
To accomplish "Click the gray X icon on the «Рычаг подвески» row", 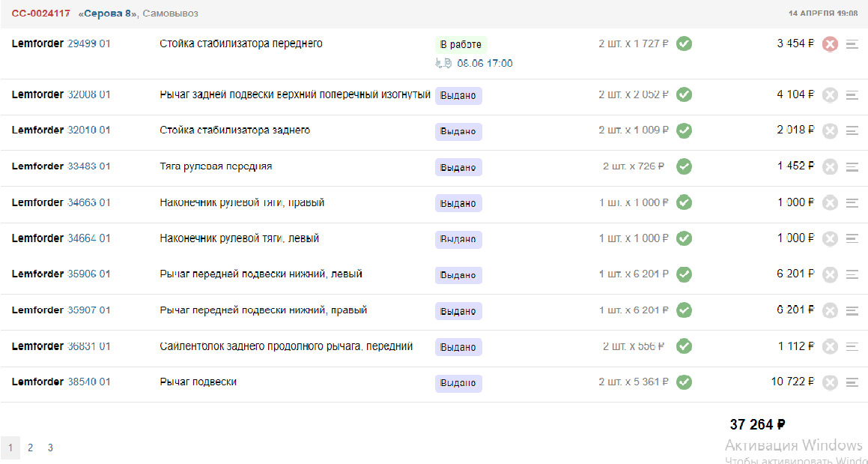I will [829, 382].
